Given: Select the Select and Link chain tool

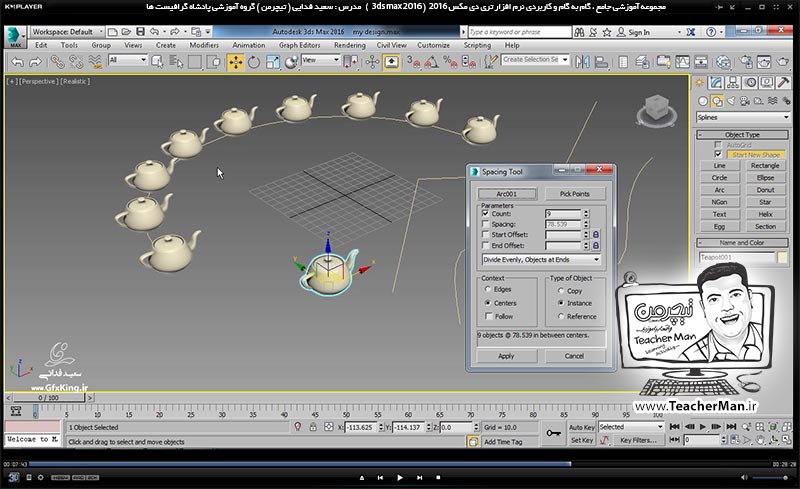Looking at the screenshot, I should pyautogui.click(x=57, y=62).
